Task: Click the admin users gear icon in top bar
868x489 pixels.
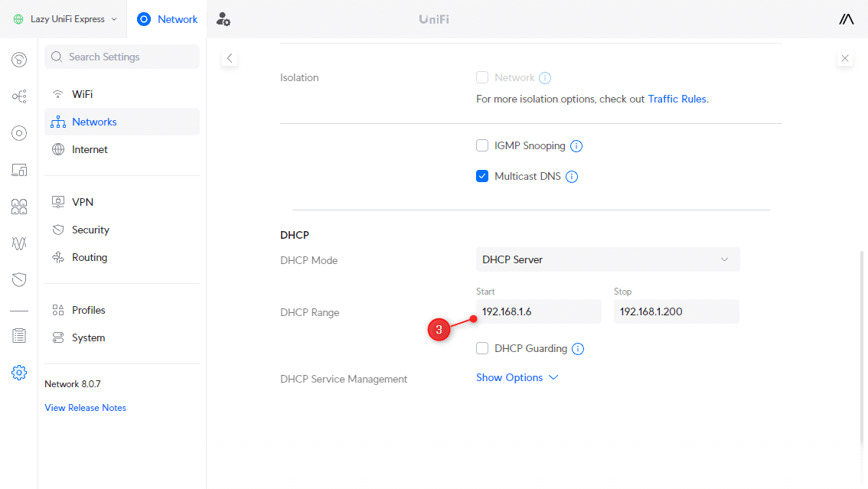Action: tap(223, 19)
